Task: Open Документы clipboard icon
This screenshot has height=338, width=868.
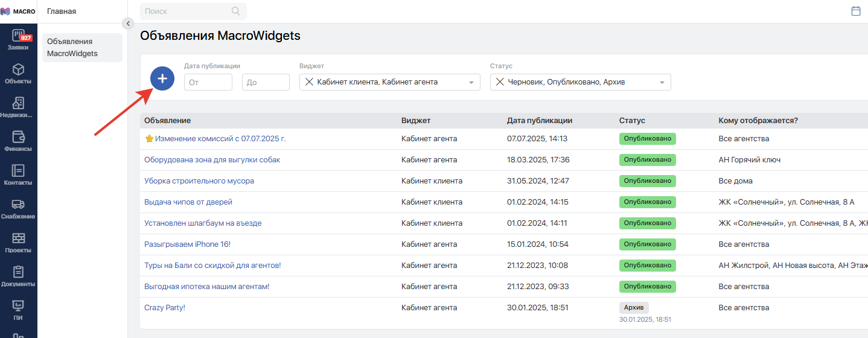Action: click(x=18, y=276)
